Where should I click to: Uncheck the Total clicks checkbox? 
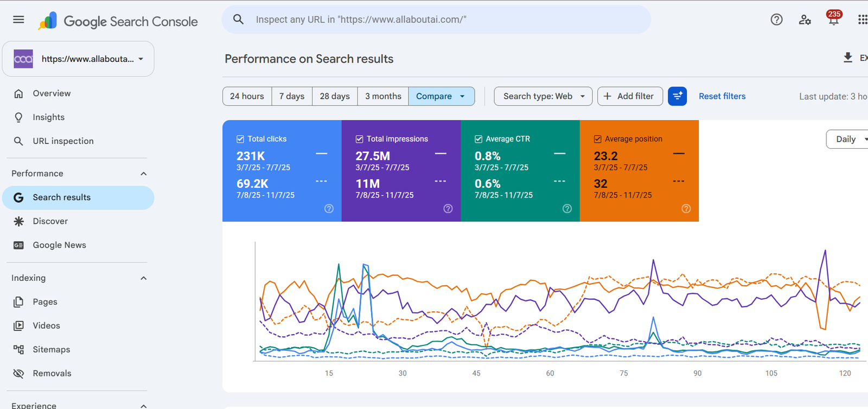(x=240, y=139)
